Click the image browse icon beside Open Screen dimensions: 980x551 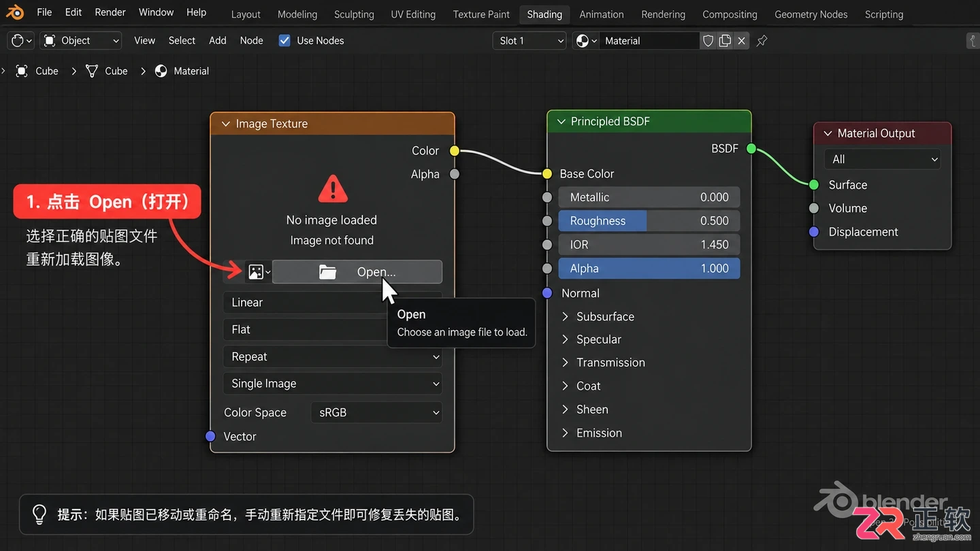point(259,272)
